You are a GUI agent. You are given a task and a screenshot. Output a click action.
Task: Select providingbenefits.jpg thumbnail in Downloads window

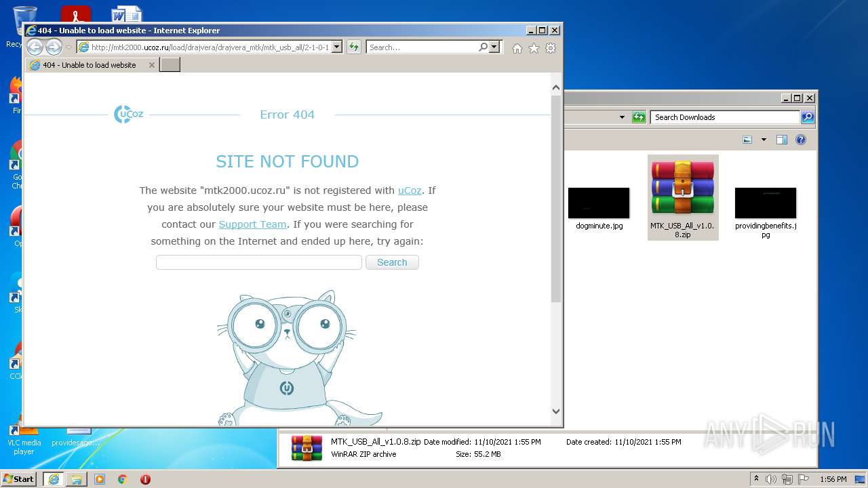point(766,212)
